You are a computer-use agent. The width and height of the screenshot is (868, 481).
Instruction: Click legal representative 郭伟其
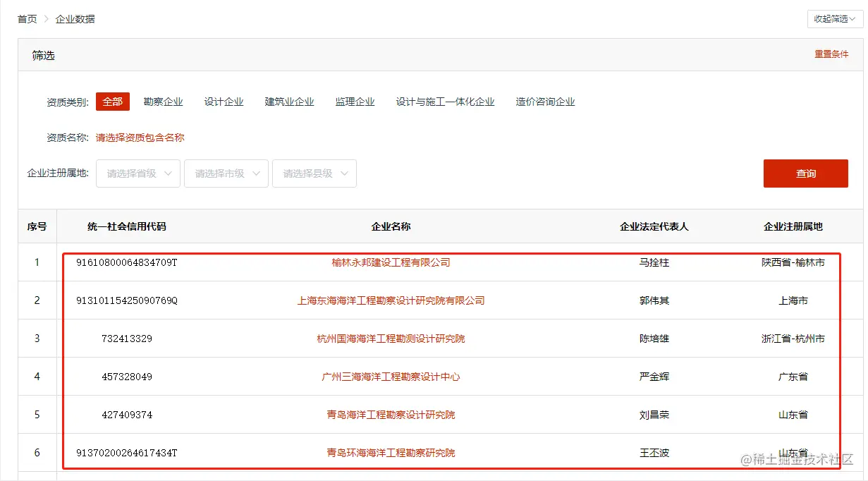(654, 300)
